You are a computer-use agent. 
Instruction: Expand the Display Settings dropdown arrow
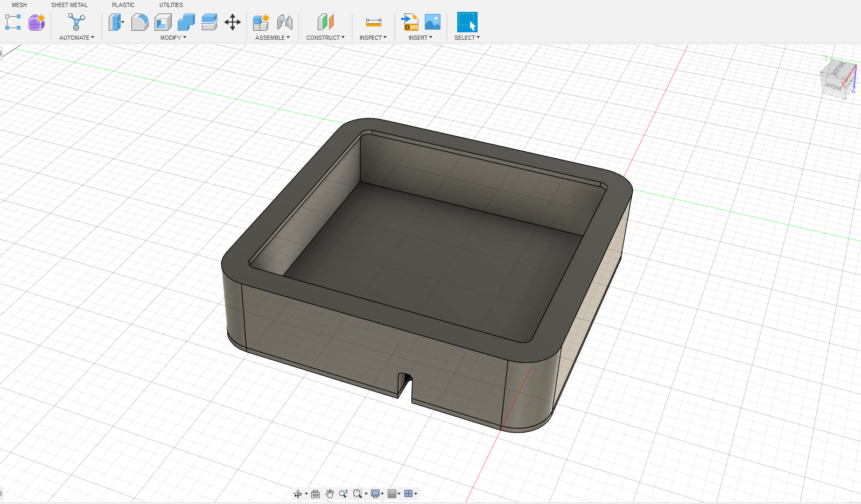[x=382, y=494]
